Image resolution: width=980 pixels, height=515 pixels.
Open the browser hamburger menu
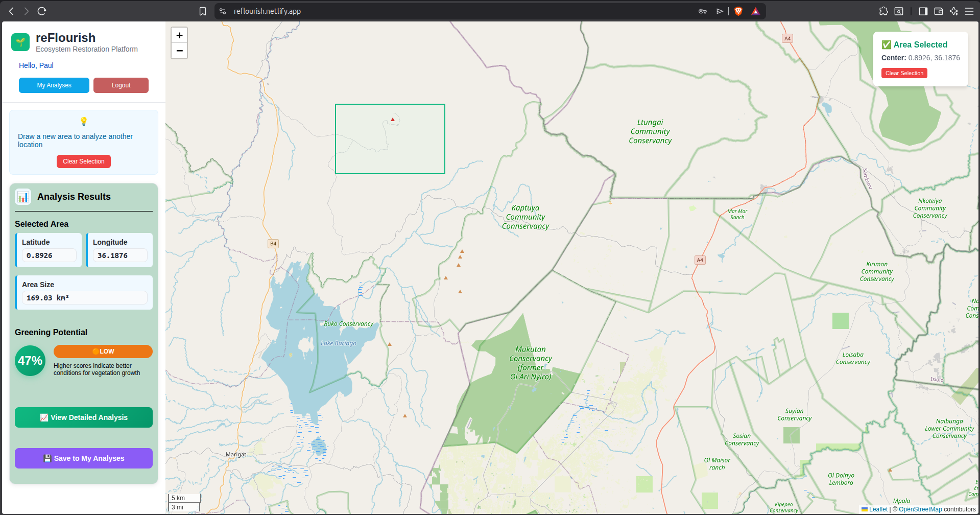click(969, 11)
